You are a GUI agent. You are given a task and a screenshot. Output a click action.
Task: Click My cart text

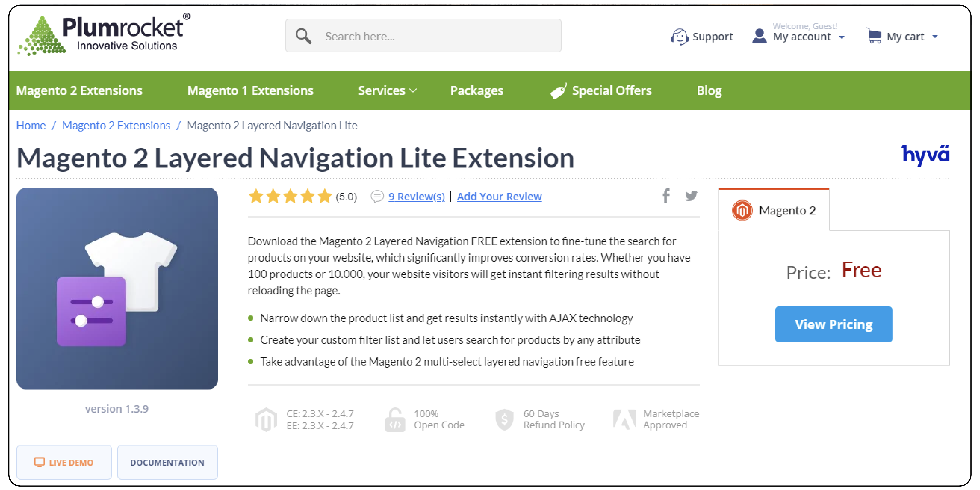pos(906,37)
